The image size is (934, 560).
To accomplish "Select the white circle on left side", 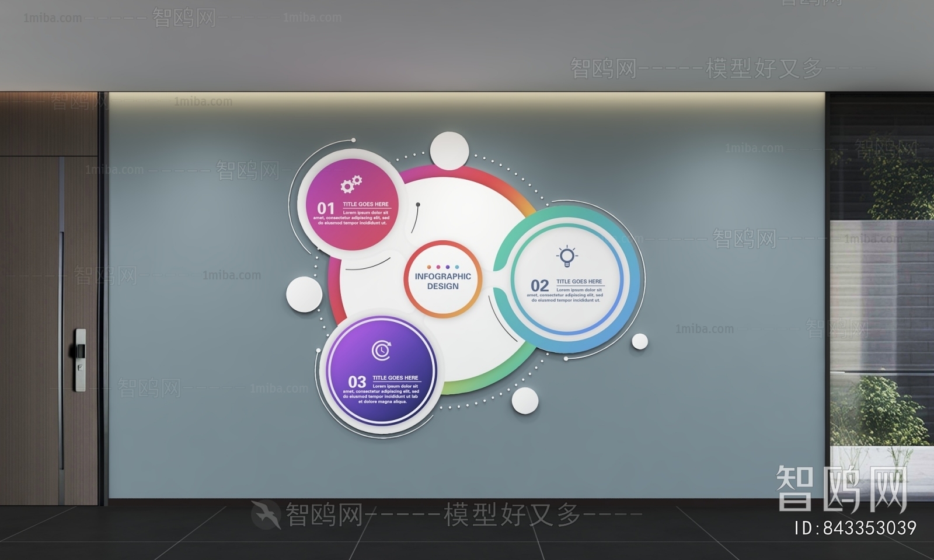I will tap(304, 294).
